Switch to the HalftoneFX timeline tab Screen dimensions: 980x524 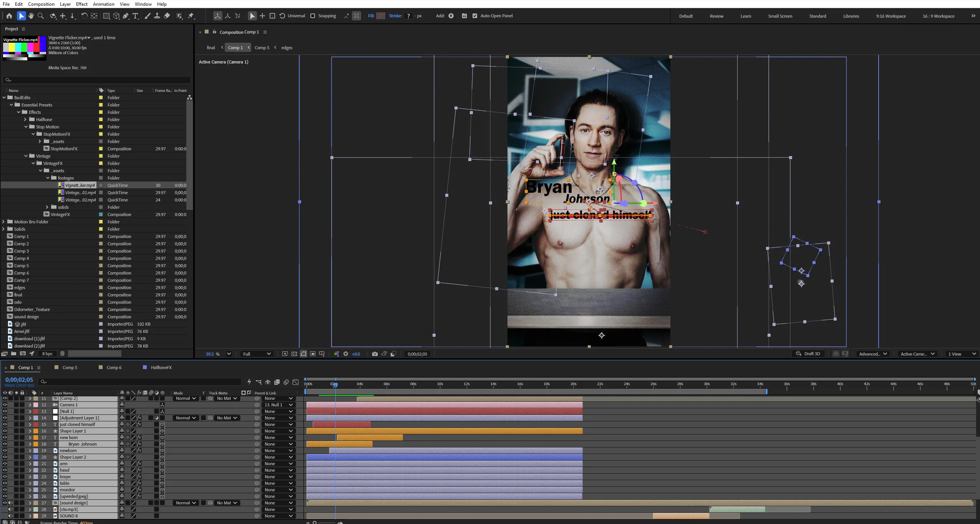pyautogui.click(x=161, y=368)
